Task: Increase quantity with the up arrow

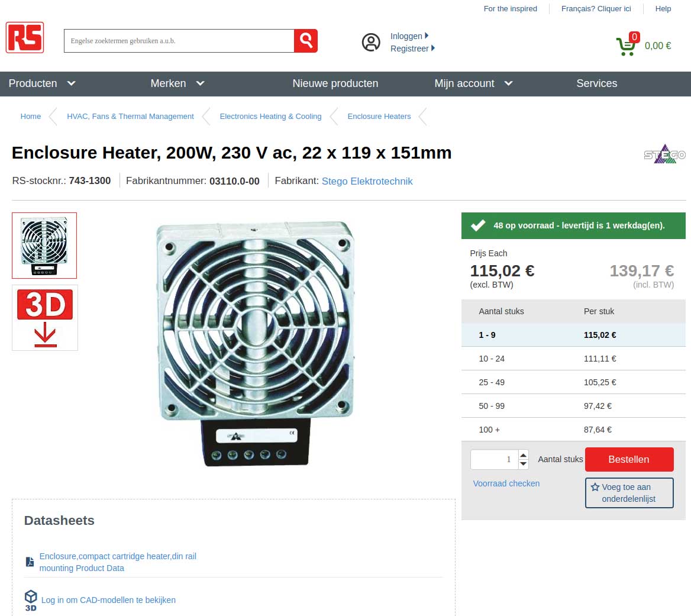Action: coord(523,455)
